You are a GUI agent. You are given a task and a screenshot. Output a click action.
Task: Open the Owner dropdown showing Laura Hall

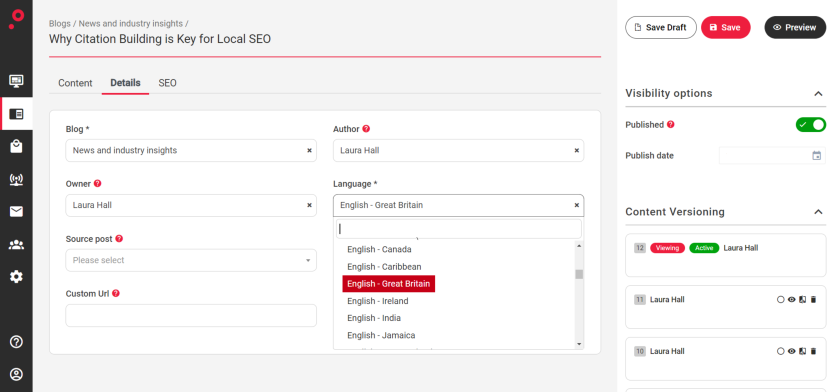click(191, 205)
